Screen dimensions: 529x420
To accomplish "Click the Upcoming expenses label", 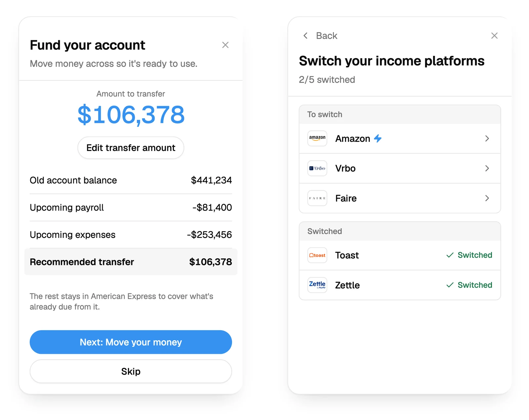I will (73, 235).
